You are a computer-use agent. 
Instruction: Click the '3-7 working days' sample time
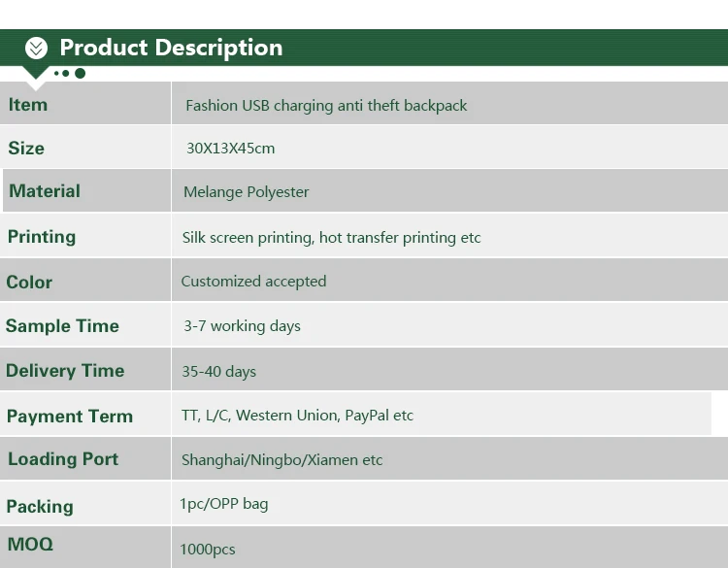tap(242, 326)
